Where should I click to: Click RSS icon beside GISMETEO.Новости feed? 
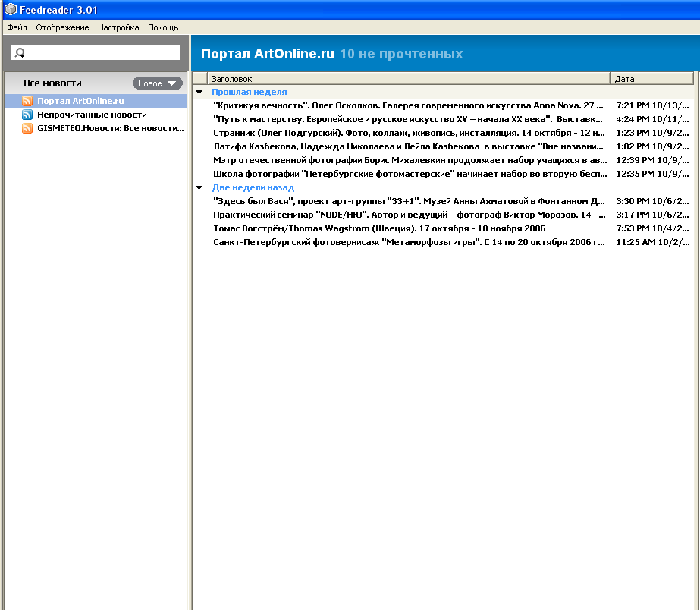(27, 129)
